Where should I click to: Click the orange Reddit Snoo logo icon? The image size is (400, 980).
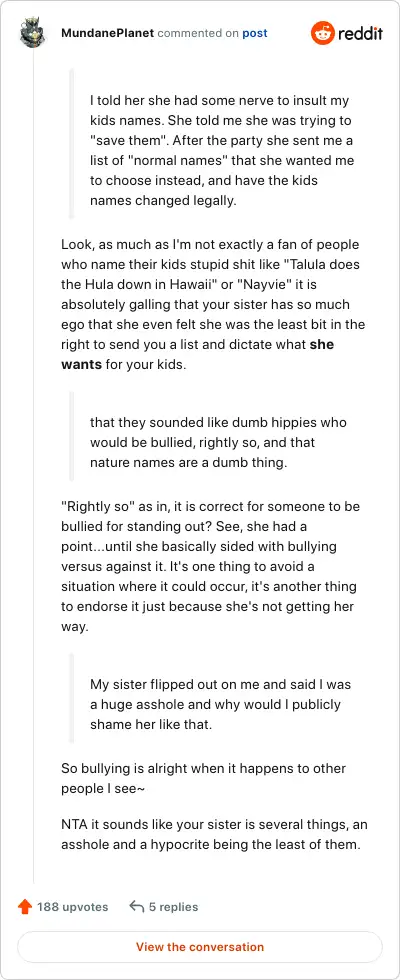point(322,33)
